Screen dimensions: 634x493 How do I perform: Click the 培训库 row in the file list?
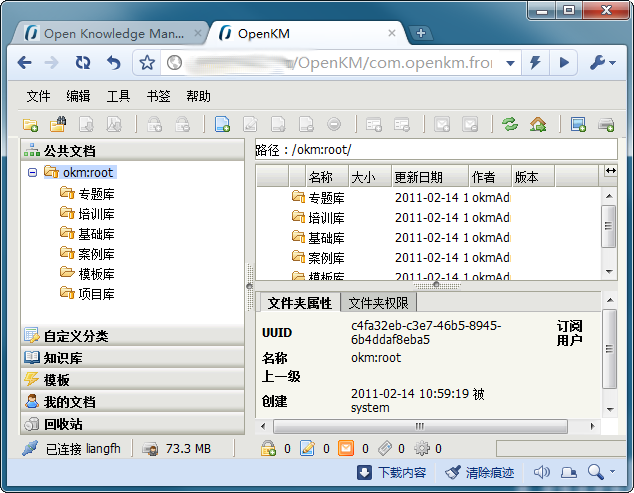pyautogui.click(x=428, y=218)
